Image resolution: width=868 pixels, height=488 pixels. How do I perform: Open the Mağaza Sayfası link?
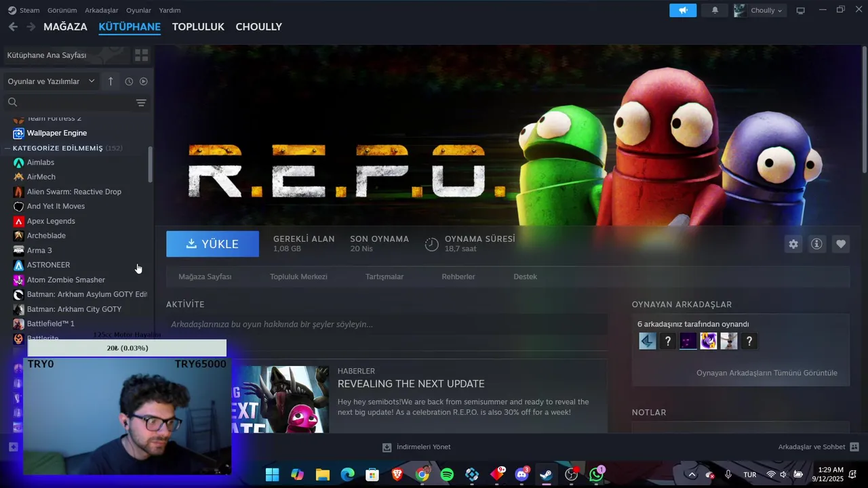tap(205, 277)
